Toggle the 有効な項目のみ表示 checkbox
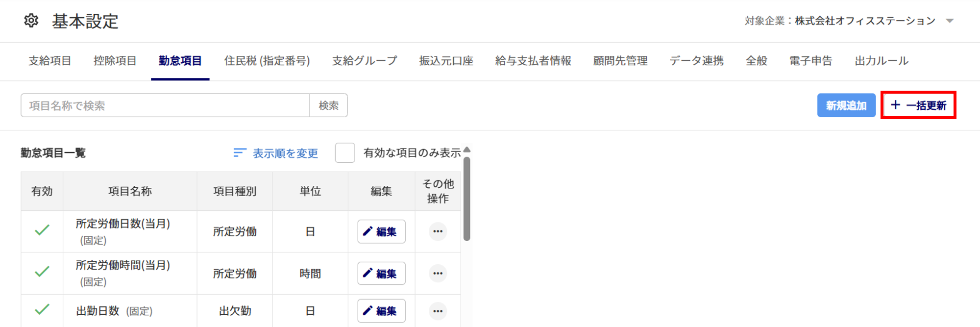The height and width of the screenshot is (327, 980). point(345,153)
